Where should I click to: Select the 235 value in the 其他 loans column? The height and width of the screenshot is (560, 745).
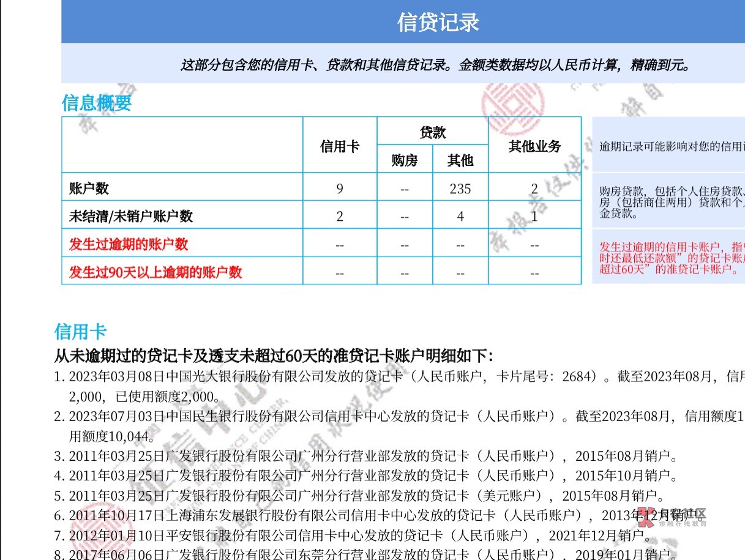tap(460, 189)
